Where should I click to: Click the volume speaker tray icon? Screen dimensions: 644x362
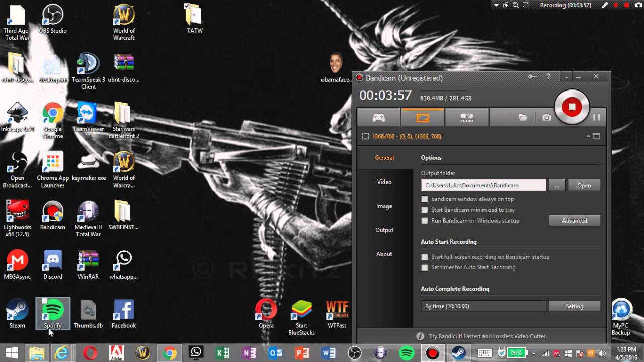click(x=602, y=353)
